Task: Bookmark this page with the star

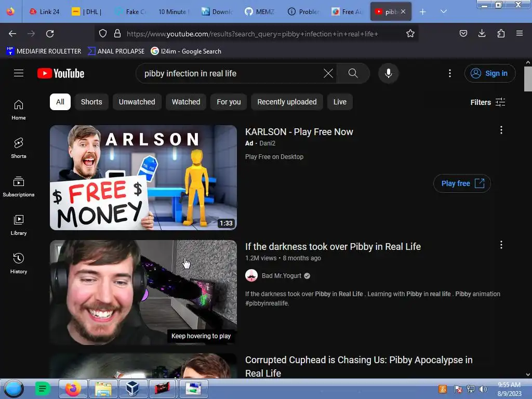Action: coord(410,33)
